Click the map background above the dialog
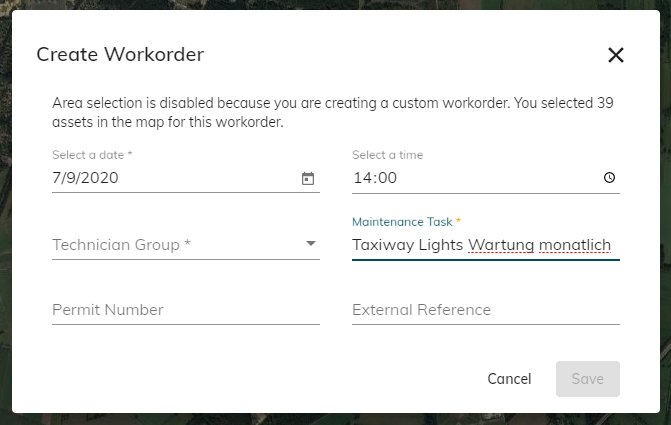 335,4
